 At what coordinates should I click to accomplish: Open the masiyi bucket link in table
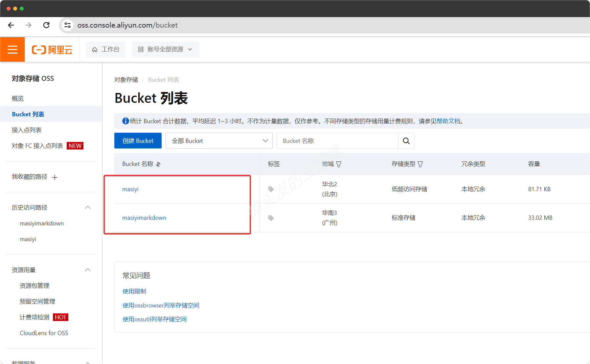click(x=130, y=189)
